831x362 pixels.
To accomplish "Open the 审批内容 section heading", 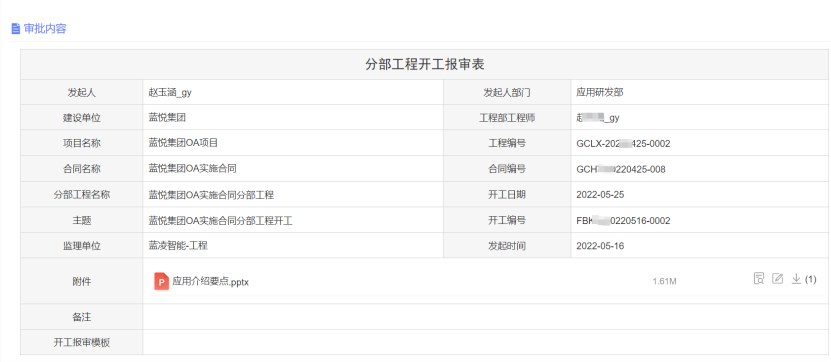I will pos(45,29).
